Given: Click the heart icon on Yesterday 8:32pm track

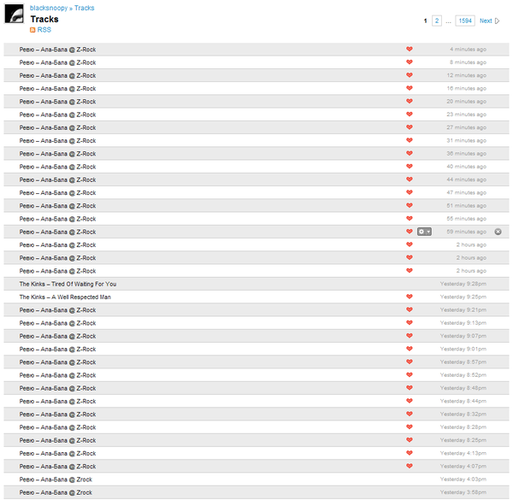Looking at the screenshot, I should (x=409, y=414).
